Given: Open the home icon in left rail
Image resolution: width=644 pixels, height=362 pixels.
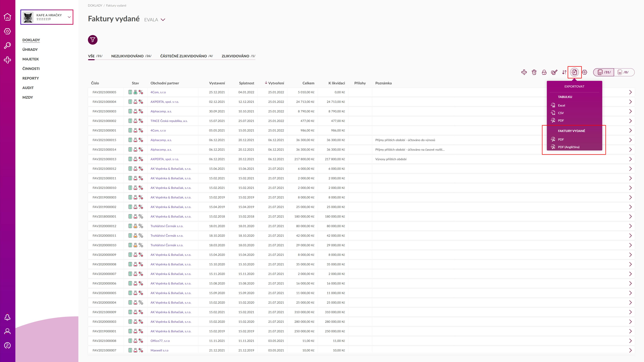Looking at the screenshot, I should (8, 17).
